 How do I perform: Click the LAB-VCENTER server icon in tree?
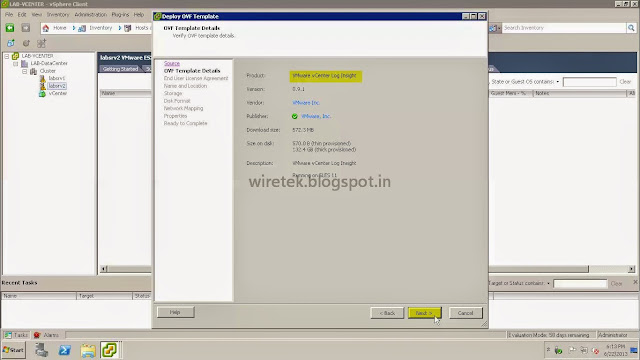pyautogui.click(x=16, y=56)
